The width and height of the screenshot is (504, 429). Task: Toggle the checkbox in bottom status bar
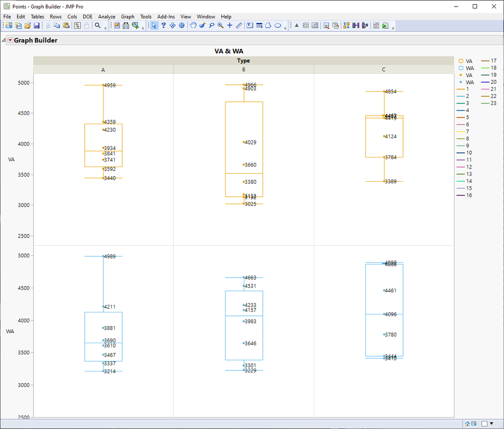(x=484, y=423)
